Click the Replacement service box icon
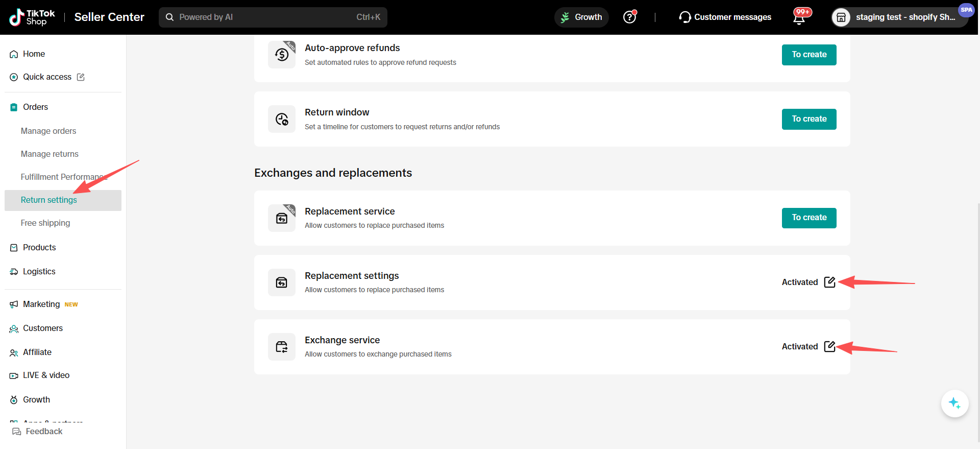 point(282,218)
